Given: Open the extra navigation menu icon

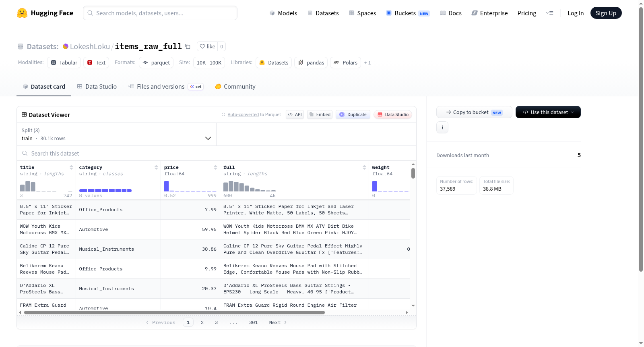Looking at the screenshot, I should pyautogui.click(x=549, y=13).
